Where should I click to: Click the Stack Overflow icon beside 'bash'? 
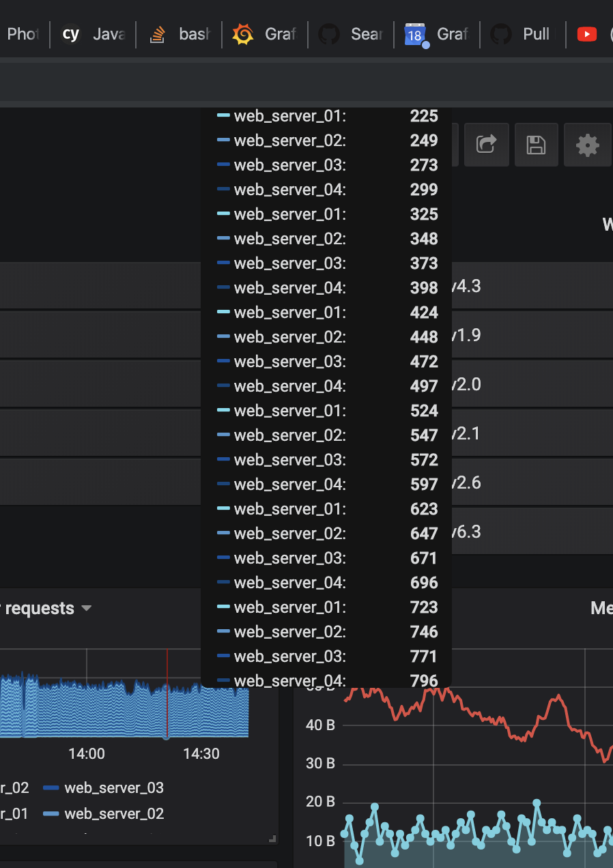[156, 33]
